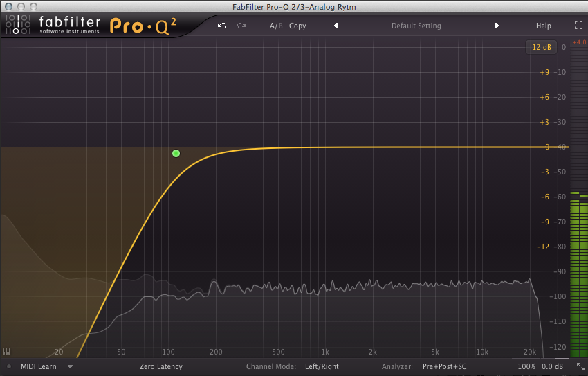Toggle the MIDI indicator dot

point(9,366)
